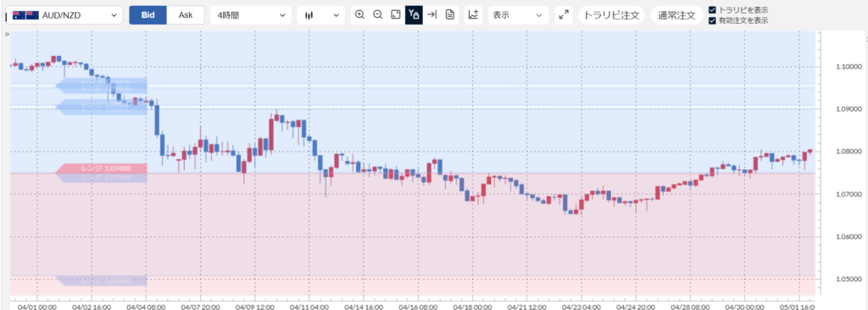Zoom out the chart with the magnifier minus icon
The width and height of the screenshot is (868, 310).
coord(378,15)
